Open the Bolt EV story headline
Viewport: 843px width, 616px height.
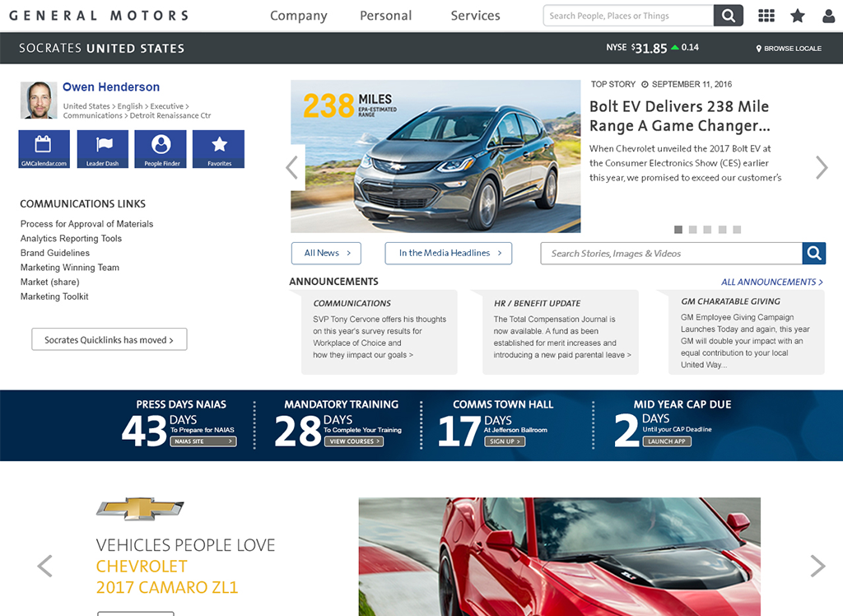(x=679, y=115)
